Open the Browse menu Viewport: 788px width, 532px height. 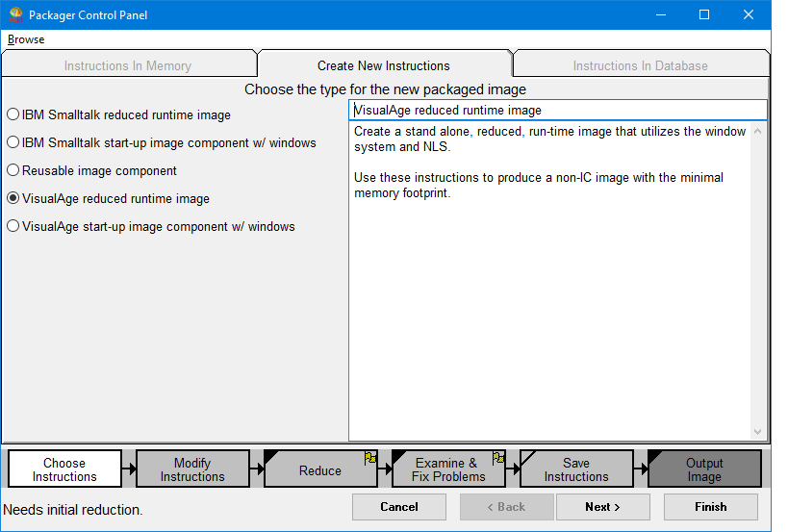click(x=26, y=39)
